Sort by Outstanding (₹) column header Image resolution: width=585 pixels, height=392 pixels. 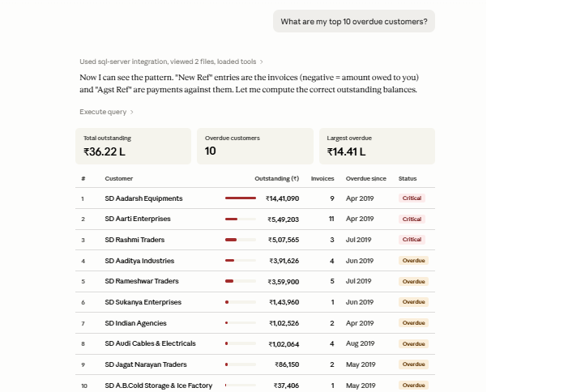277,178
